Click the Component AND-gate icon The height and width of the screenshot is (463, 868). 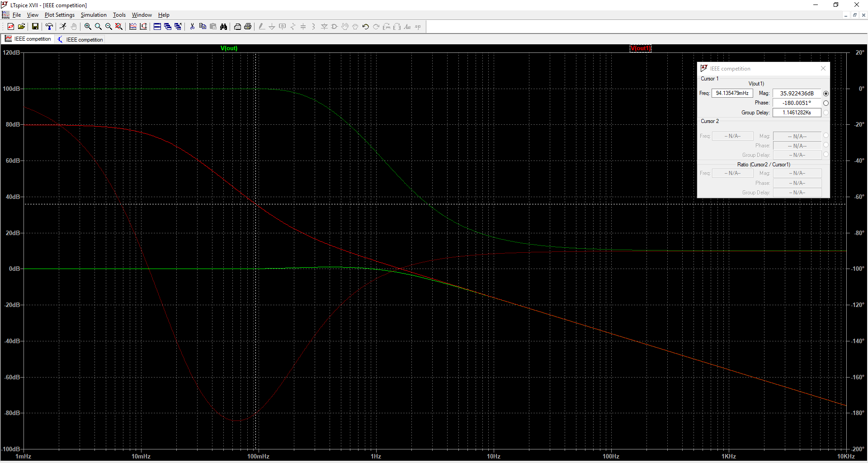(x=335, y=27)
